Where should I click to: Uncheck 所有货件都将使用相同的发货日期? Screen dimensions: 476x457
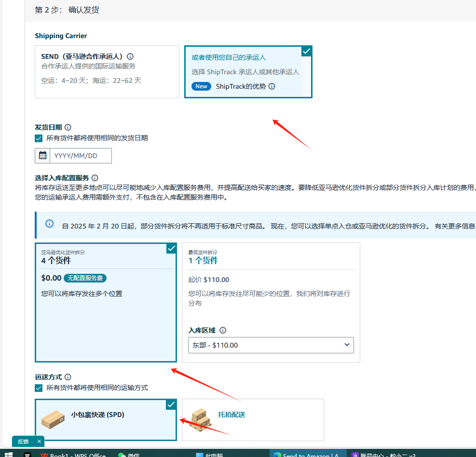39,138
